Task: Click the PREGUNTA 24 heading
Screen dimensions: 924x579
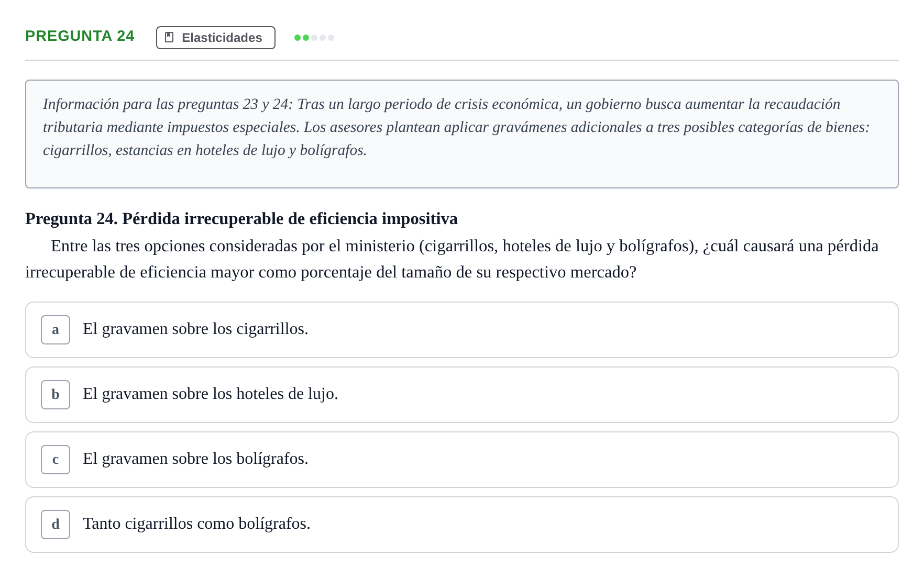Action: point(80,36)
